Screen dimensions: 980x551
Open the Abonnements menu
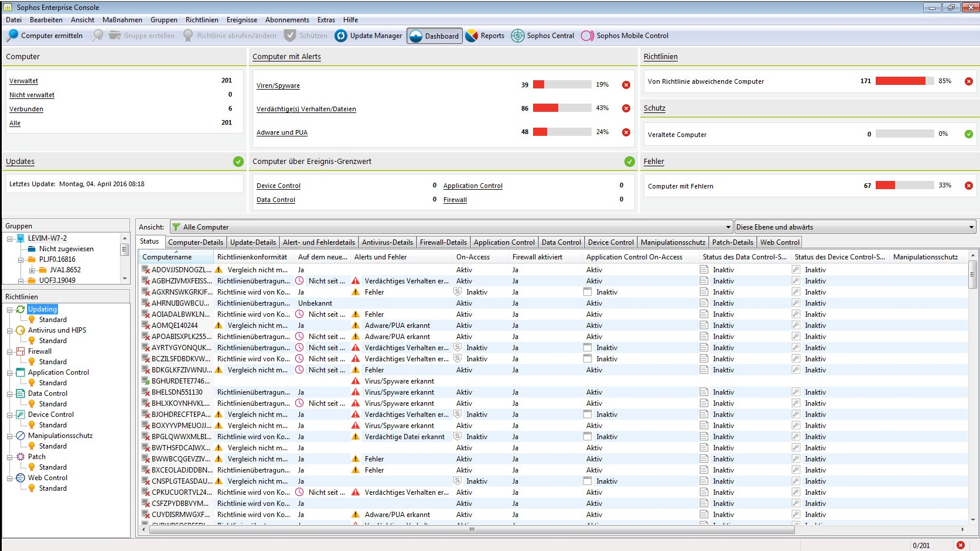coord(287,20)
